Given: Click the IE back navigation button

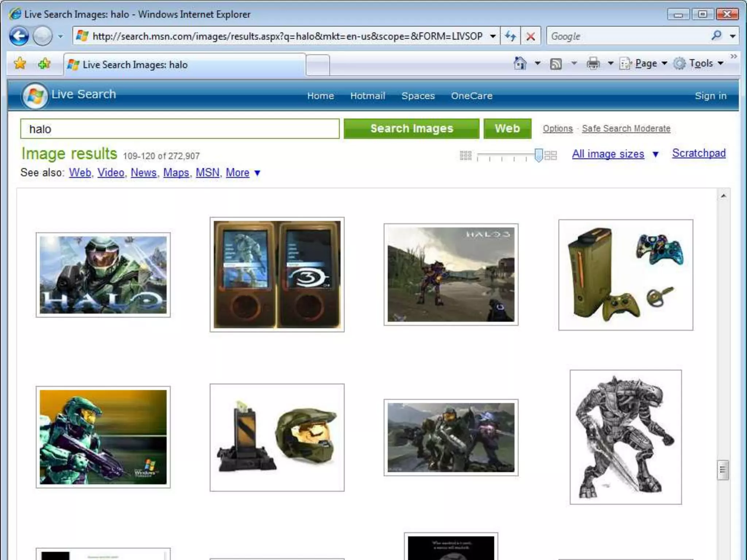Looking at the screenshot, I should 19,36.
